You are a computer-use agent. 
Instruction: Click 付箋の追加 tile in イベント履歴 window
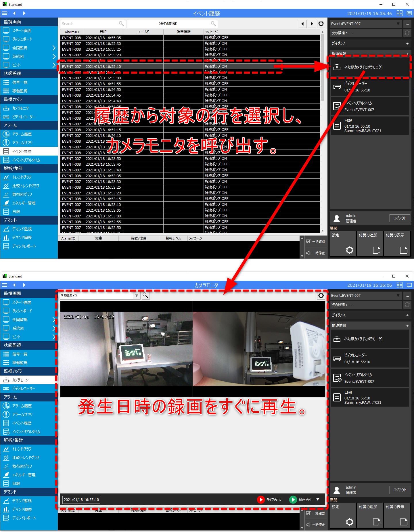[x=370, y=244]
